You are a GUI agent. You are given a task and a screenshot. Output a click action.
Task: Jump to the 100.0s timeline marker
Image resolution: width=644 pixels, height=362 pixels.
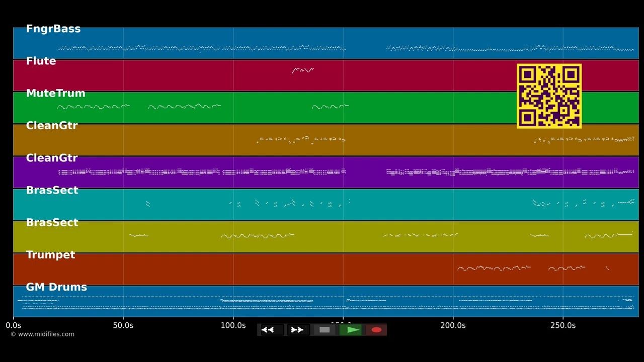pyautogui.click(x=233, y=325)
